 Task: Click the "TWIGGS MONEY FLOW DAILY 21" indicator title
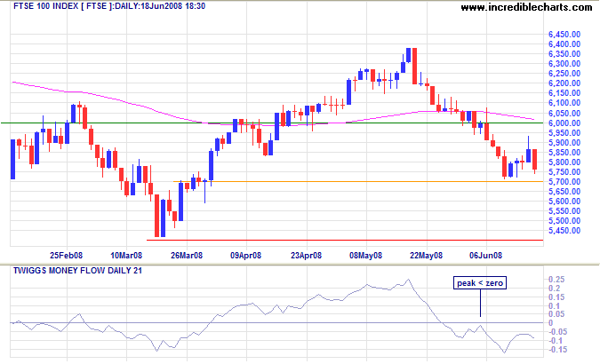tap(77, 271)
